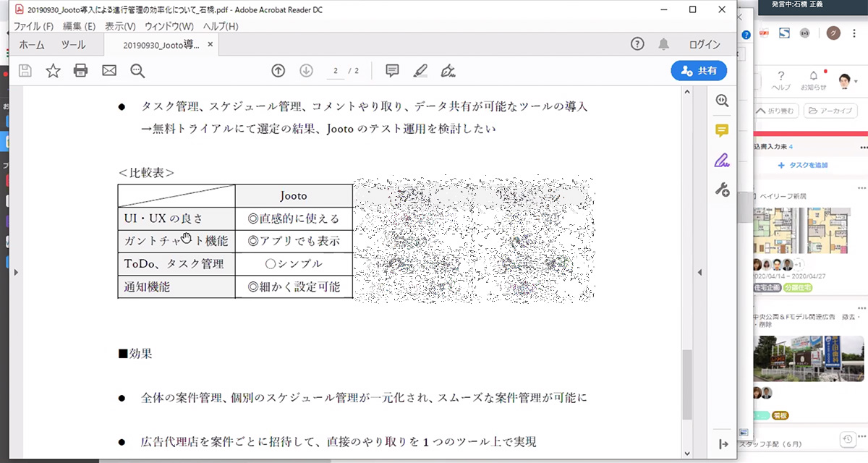
Task: Open the ファイル(F) menu
Action: (34, 26)
